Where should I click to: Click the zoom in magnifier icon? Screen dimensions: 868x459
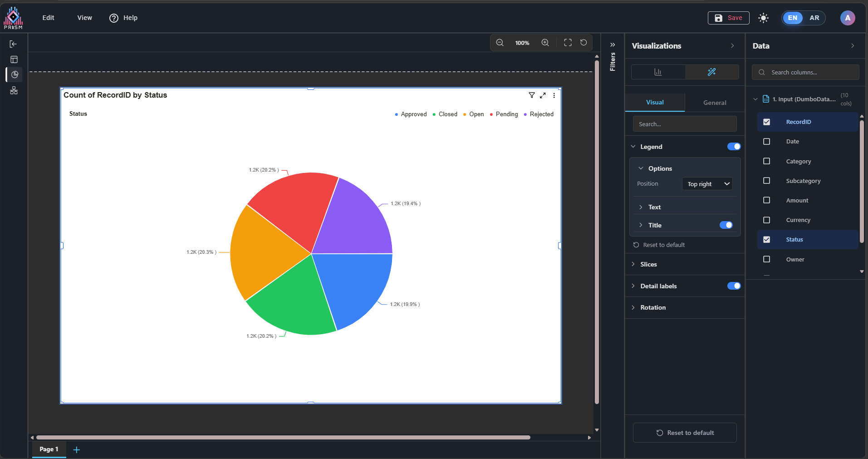(545, 43)
